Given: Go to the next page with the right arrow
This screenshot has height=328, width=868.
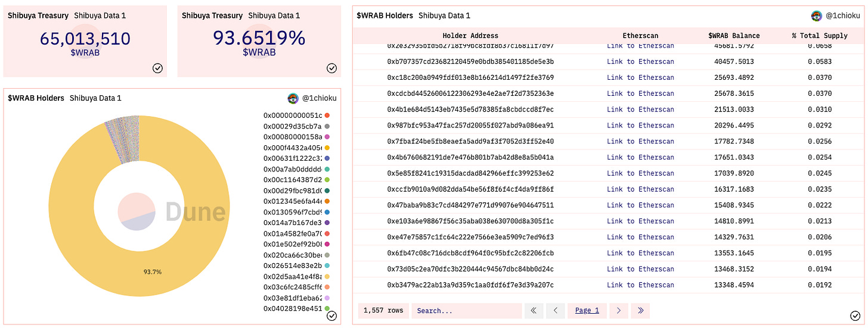Looking at the screenshot, I should point(619,310).
